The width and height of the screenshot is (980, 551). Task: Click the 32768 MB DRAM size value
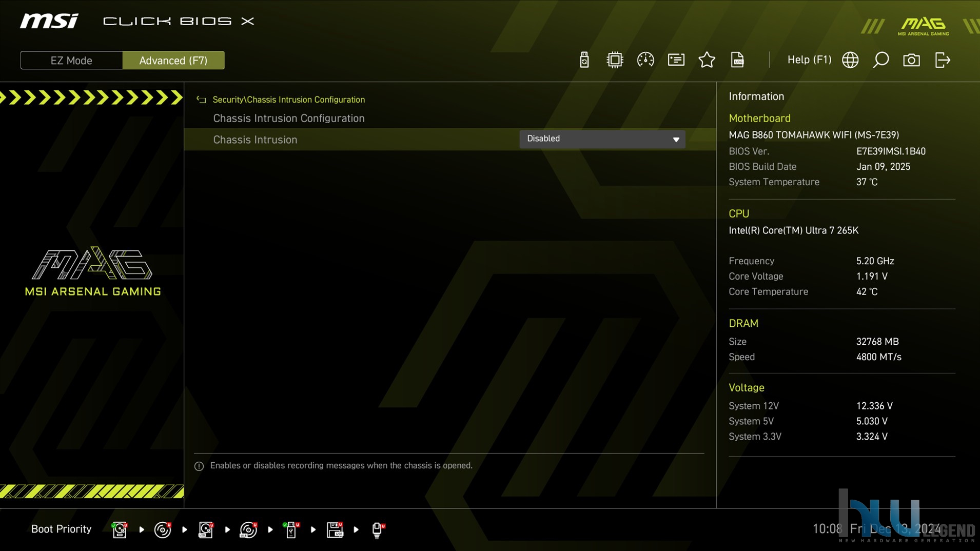877,342
